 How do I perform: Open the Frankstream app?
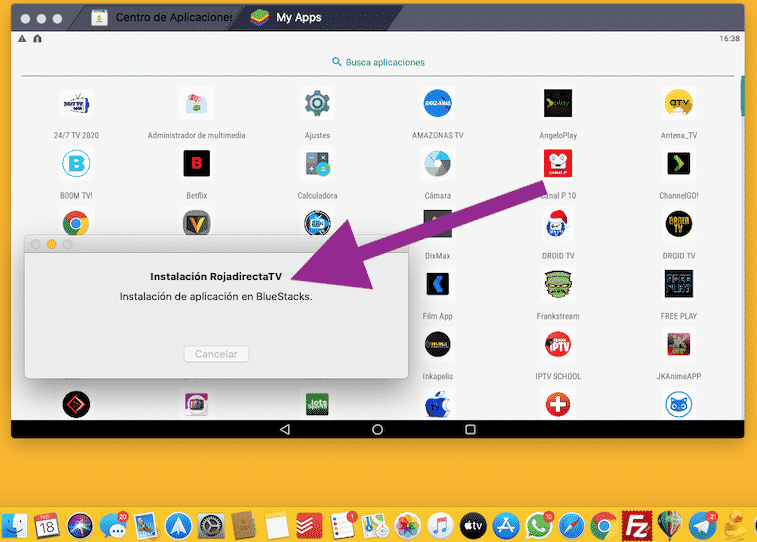point(557,285)
